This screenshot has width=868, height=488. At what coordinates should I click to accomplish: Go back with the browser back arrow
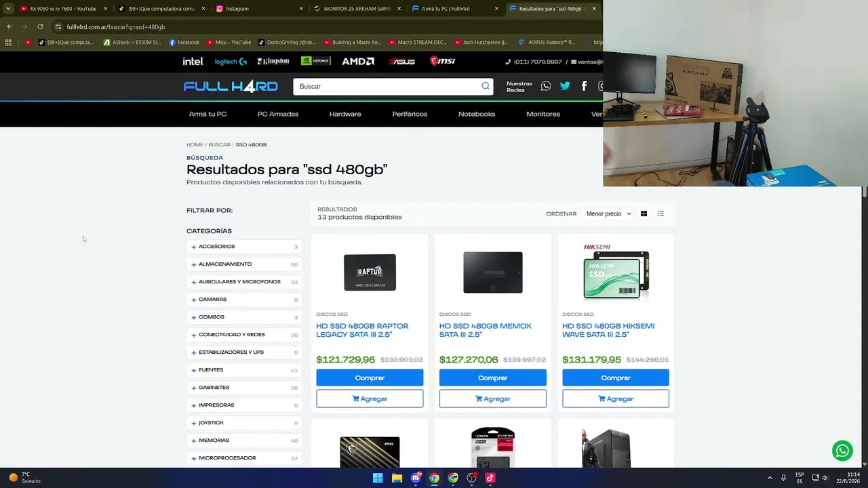9,27
